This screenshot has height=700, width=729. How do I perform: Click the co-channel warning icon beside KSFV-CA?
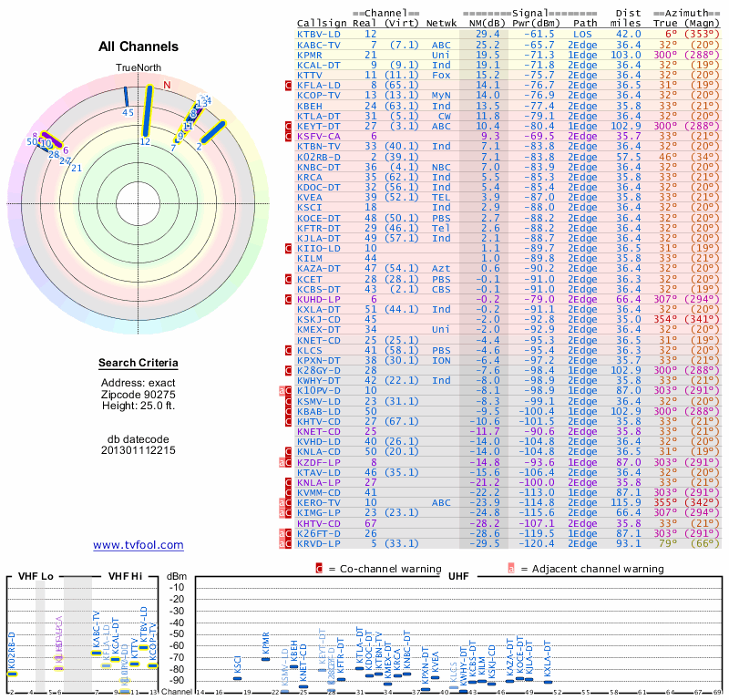[x=288, y=137]
